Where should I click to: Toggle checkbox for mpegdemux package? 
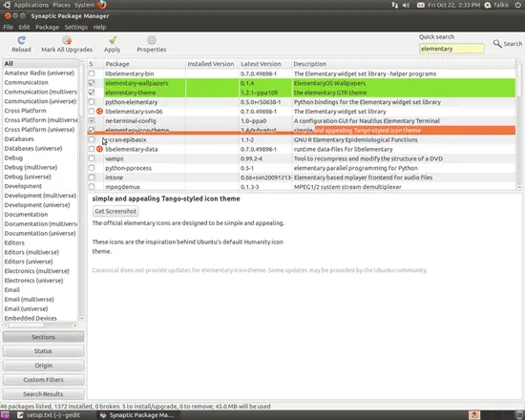(92, 186)
